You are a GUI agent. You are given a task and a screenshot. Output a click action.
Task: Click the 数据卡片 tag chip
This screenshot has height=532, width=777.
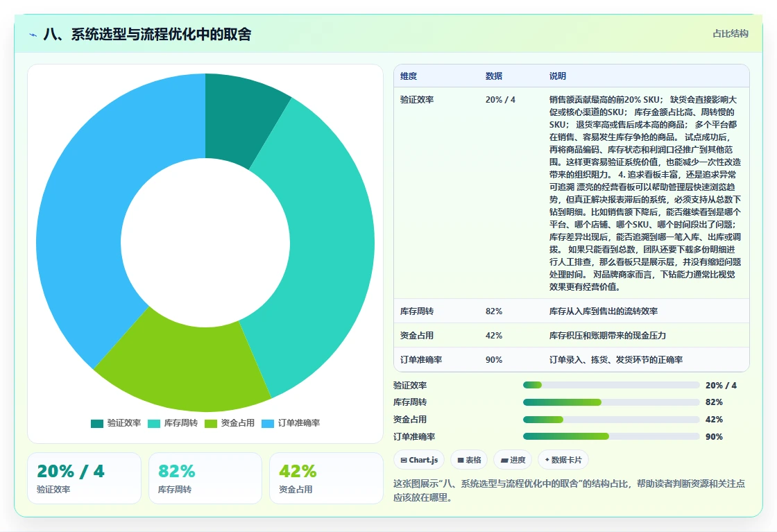(563, 460)
